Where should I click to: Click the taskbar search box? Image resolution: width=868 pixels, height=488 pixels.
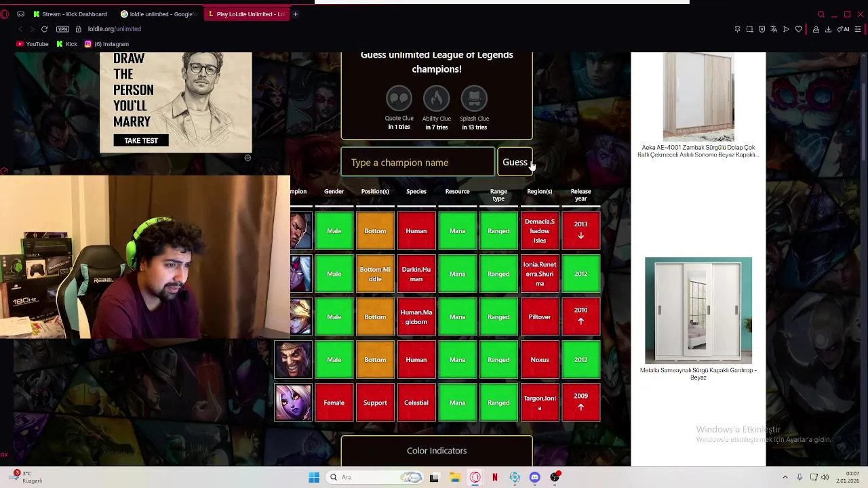click(375, 477)
